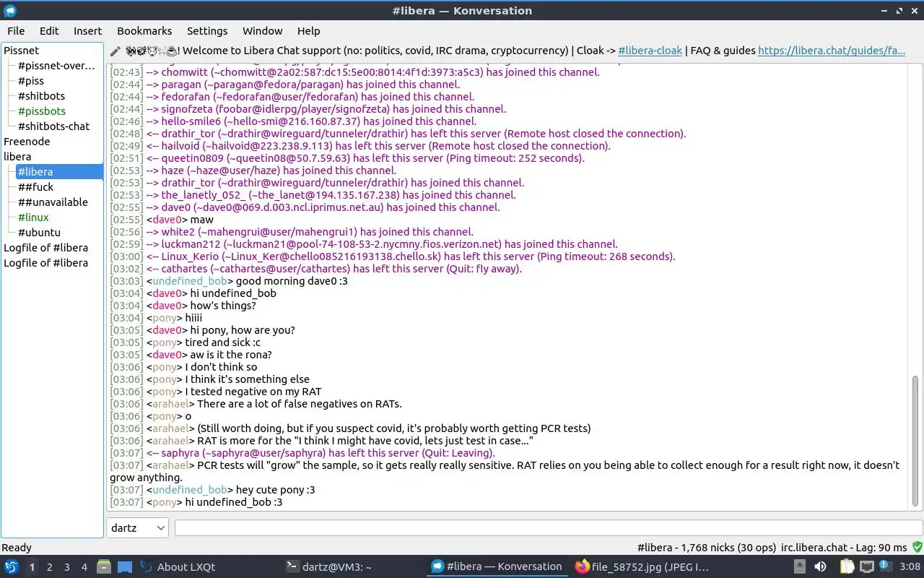Open the Help menu
The width and height of the screenshot is (924, 578).
coord(308,31)
